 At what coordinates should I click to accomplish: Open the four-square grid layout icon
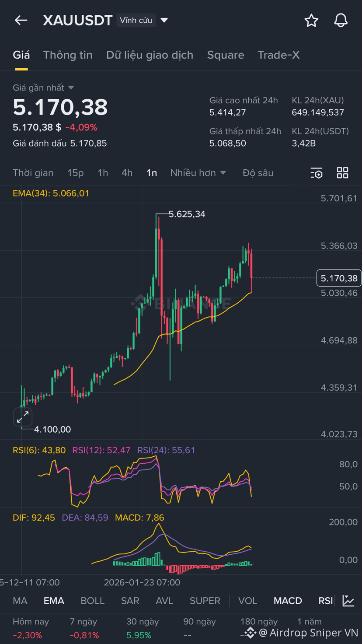(342, 173)
